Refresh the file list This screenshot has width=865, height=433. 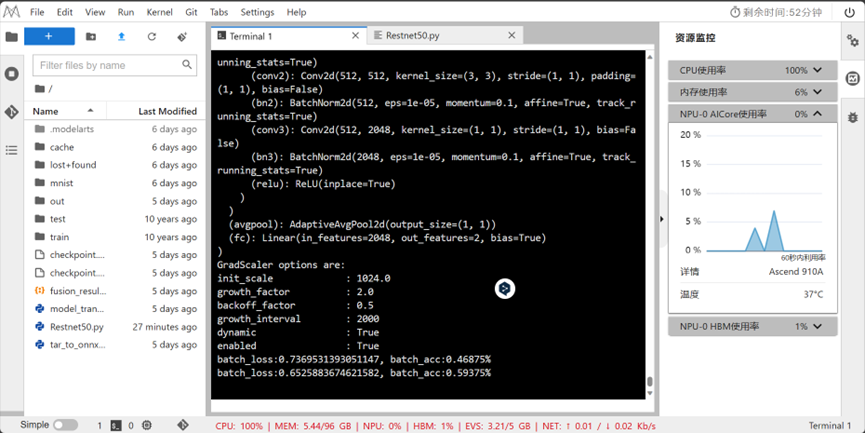pyautogui.click(x=152, y=36)
